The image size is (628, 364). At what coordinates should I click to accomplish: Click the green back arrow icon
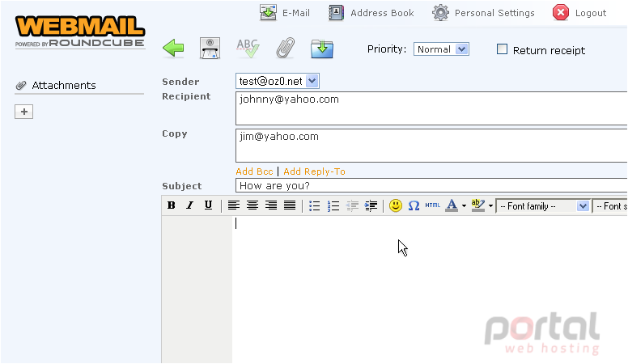(x=173, y=49)
